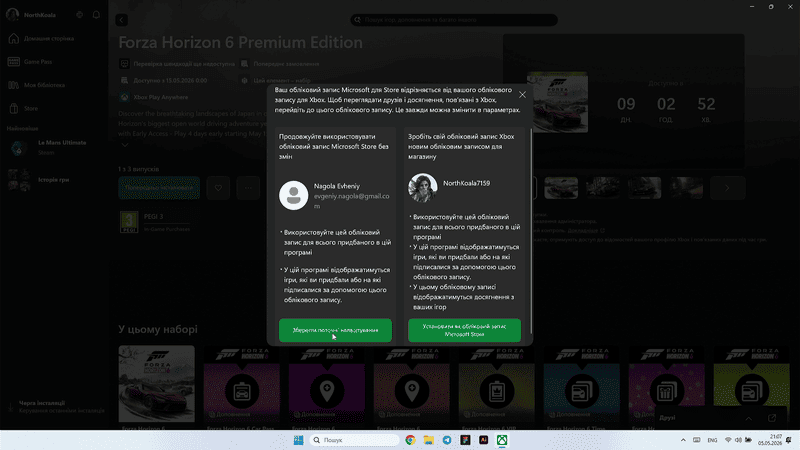
Task: Open the Windows Start menu
Action: coord(298,440)
